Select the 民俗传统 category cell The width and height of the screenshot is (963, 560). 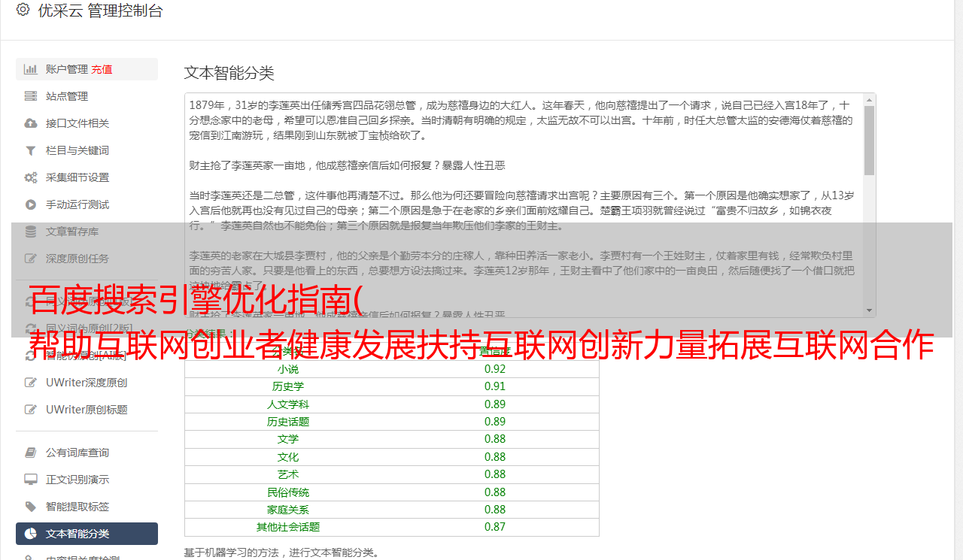point(288,492)
